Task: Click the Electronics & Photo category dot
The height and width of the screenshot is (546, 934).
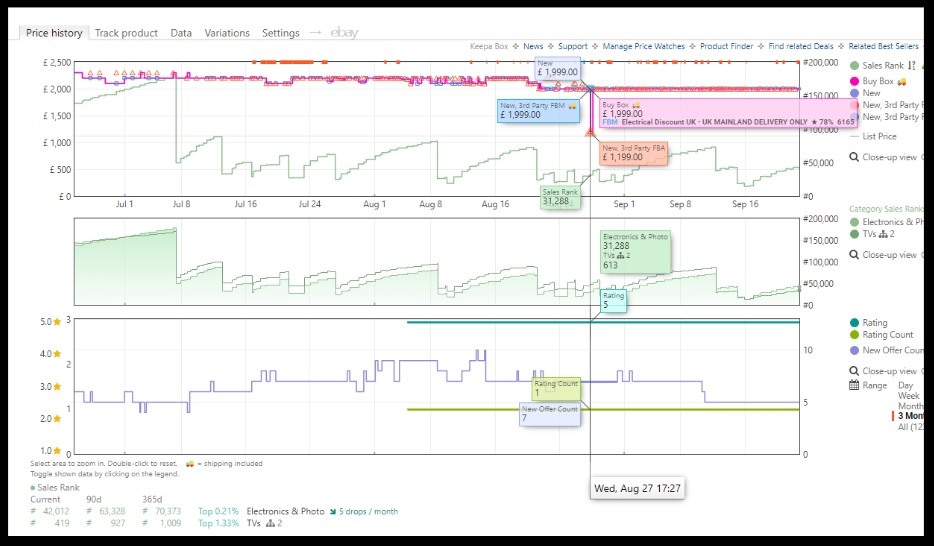Action: 854,222
